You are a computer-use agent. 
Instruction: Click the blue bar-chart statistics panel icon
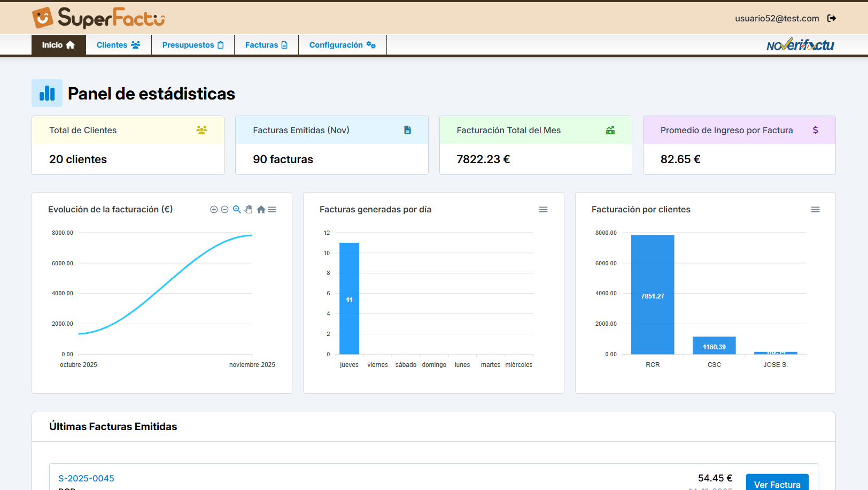tap(47, 93)
